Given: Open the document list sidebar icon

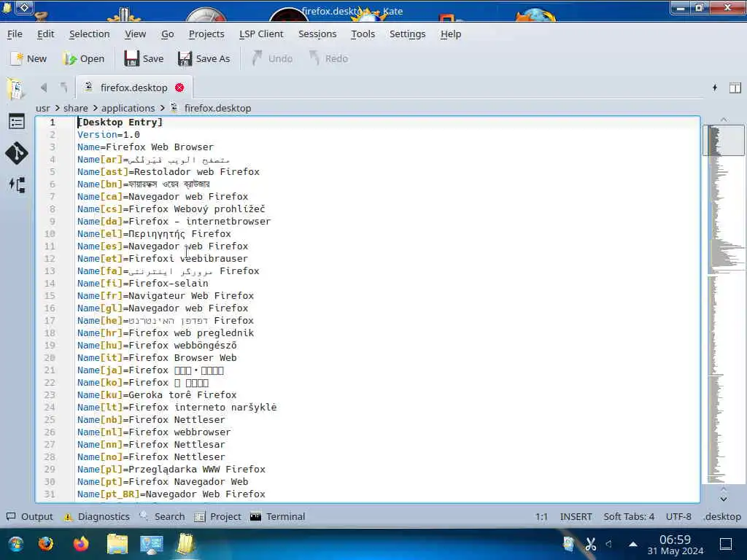Looking at the screenshot, I should (x=17, y=122).
